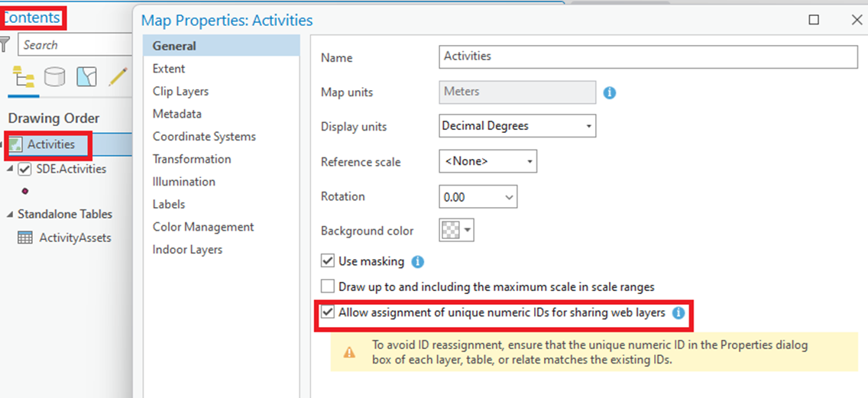Viewport: 868px width, 398px height.
Task: Click info icon for unique numeric IDs
Action: (679, 312)
